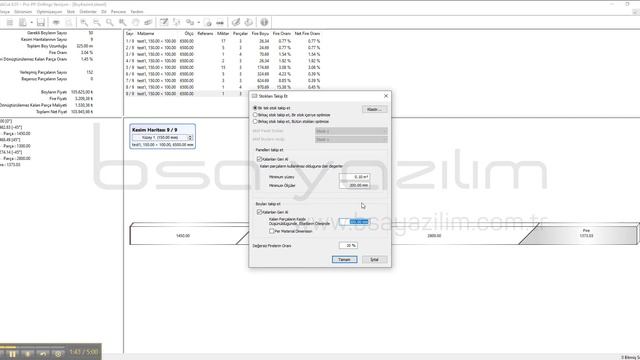Click the first disabled Stok dropdown
Screen dimensions: 640x360
point(351,131)
